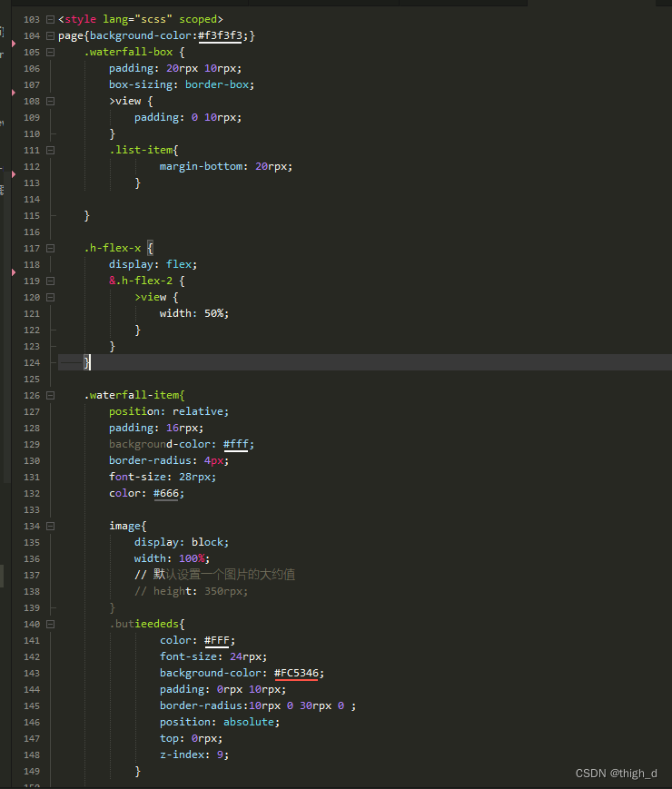Collapse the .waterfall-box fold at line 105

tap(50, 53)
